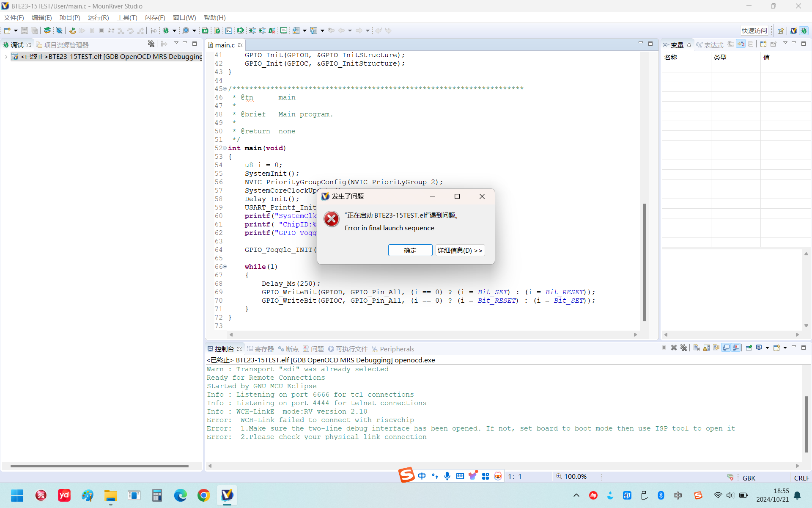Expand the BTE23-15TEST.elf debug tree item
This screenshot has height=508, width=812.
coord(6,57)
